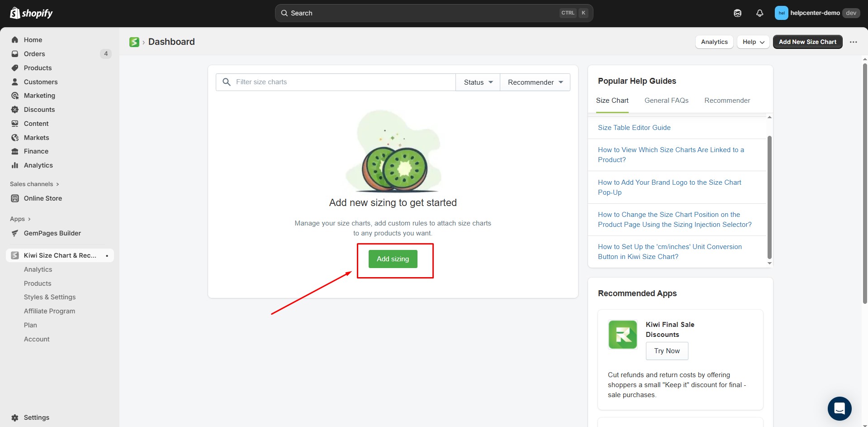Click the Discounts badge icon
The image size is (868, 427).
coord(15,110)
